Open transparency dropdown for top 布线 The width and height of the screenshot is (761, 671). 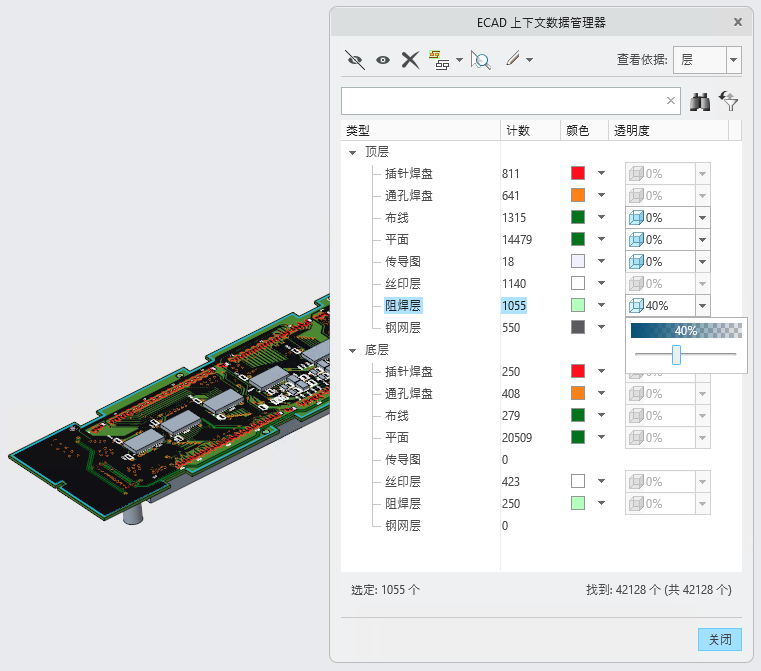coord(702,218)
